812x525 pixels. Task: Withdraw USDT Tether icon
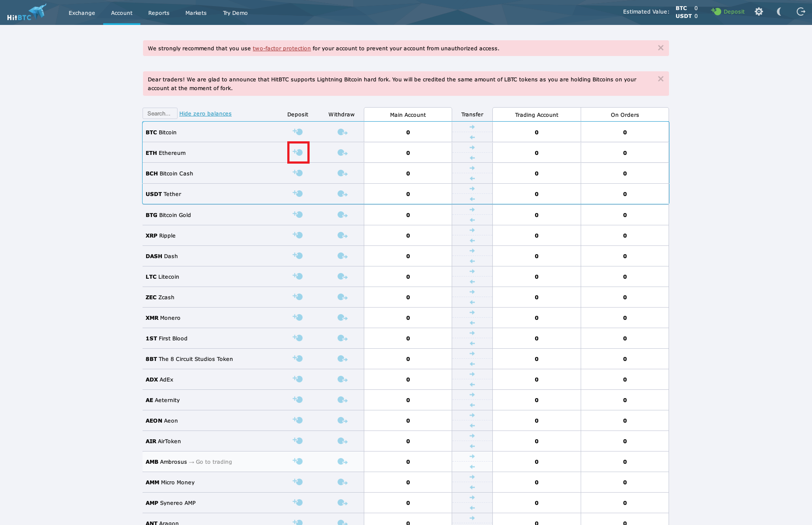coord(342,194)
